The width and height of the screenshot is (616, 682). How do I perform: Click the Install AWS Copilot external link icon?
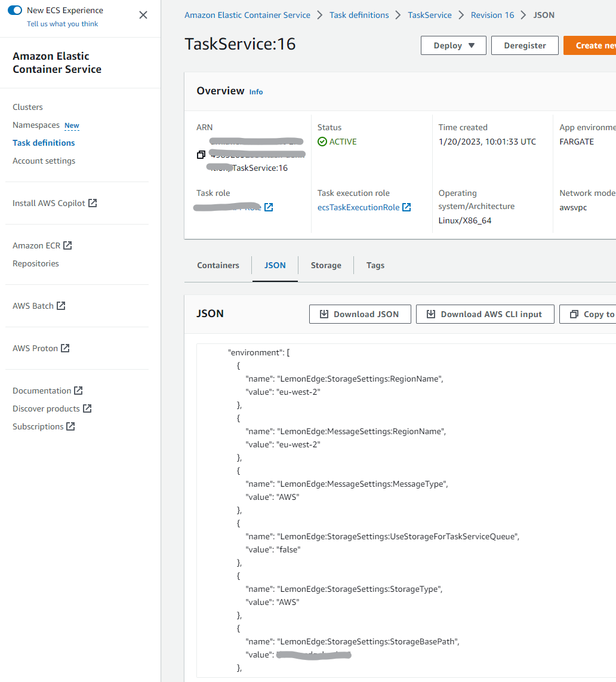click(93, 203)
